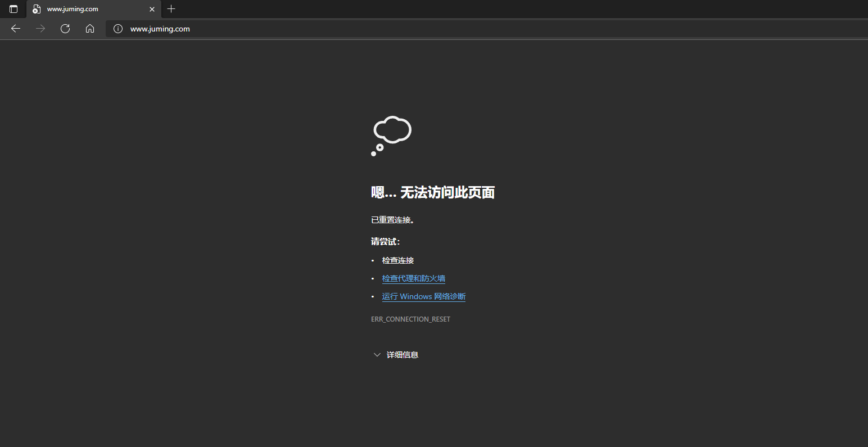Select the ERR_CONNECTION_RESET error code
Screen dimensions: 868x447
click(410, 319)
